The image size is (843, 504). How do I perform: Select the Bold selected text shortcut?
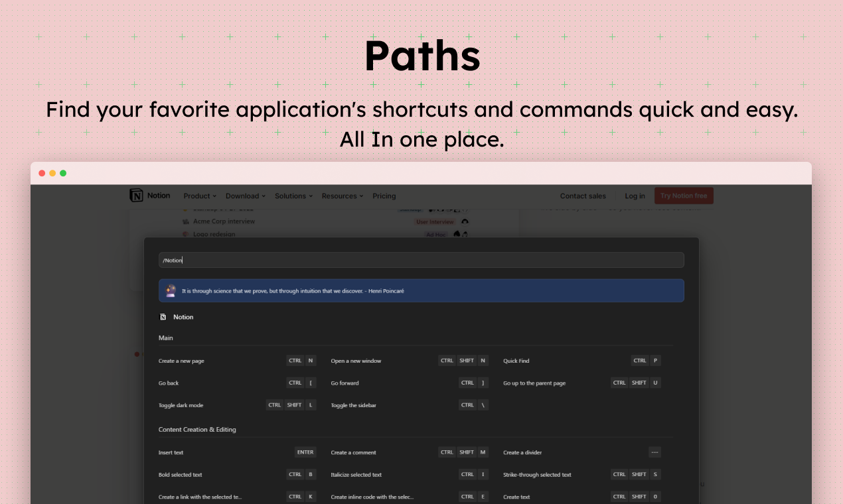pyautogui.click(x=237, y=474)
